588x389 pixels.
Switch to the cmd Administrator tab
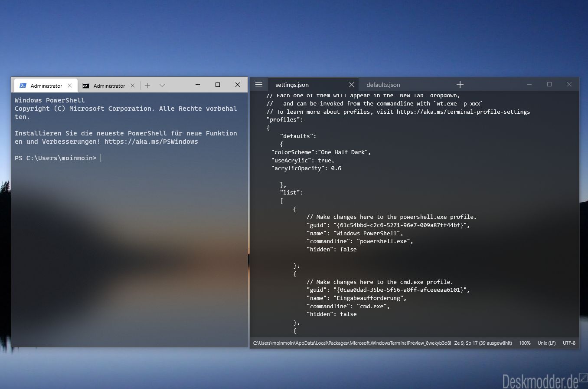(x=109, y=86)
